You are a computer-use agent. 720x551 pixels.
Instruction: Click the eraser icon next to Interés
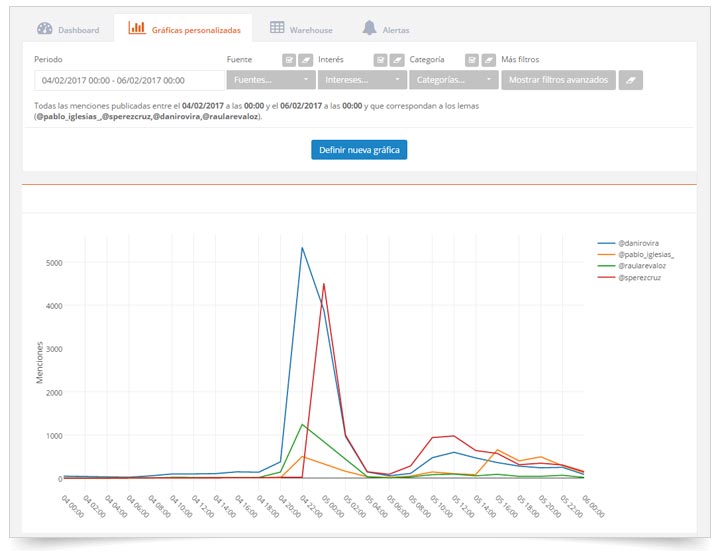(396, 60)
